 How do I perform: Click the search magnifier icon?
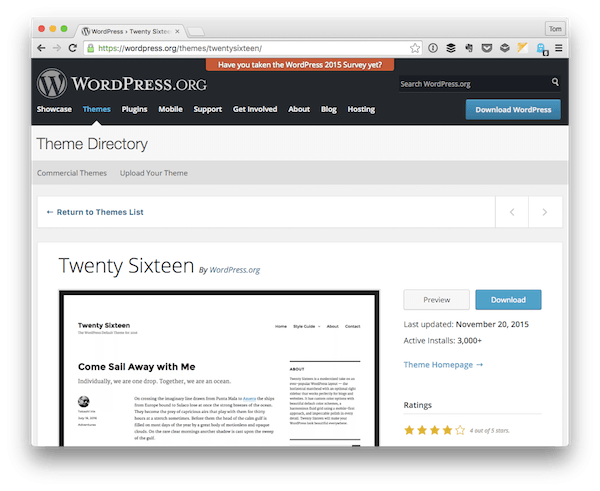(x=555, y=82)
